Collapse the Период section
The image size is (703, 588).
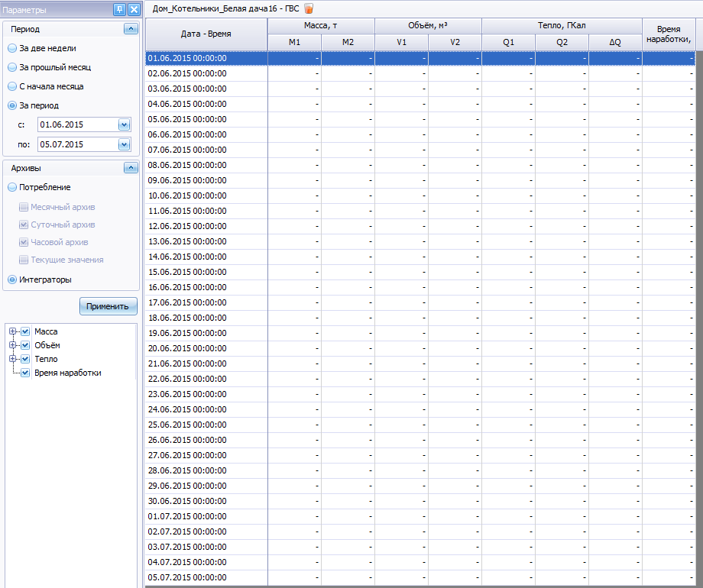pyautogui.click(x=131, y=29)
